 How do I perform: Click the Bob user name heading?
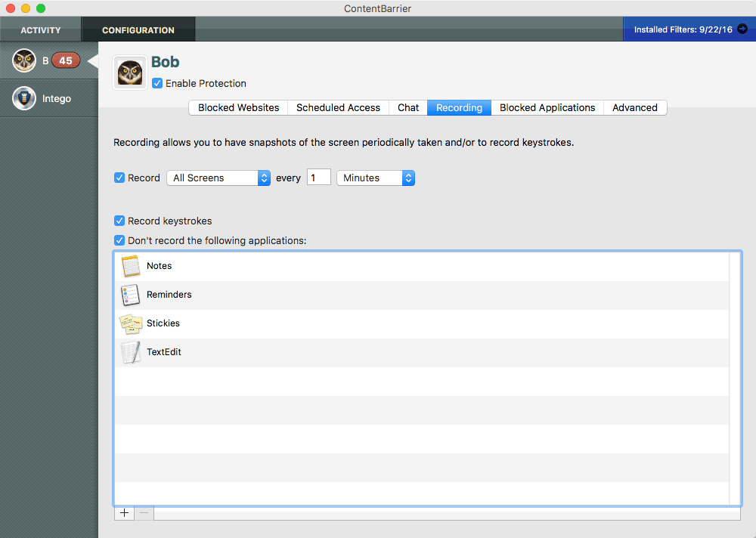click(x=166, y=62)
